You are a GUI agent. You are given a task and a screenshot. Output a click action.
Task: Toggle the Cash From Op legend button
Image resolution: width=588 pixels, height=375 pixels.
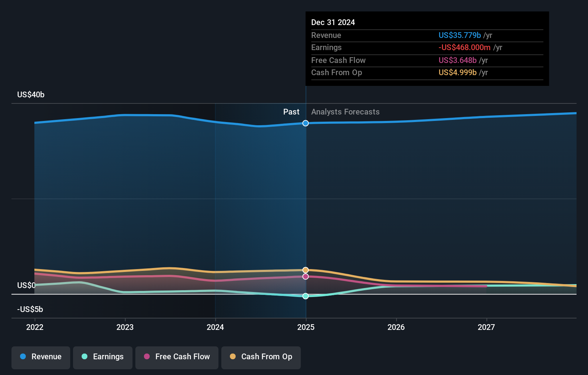coord(261,357)
